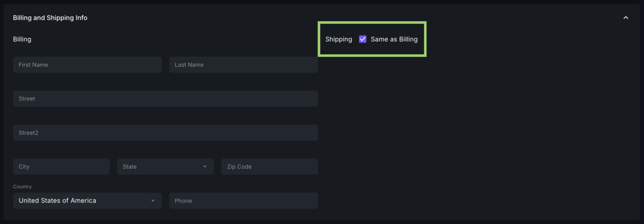This screenshot has height=224, width=644.
Task: Click the First Name field
Action: pos(87,65)
